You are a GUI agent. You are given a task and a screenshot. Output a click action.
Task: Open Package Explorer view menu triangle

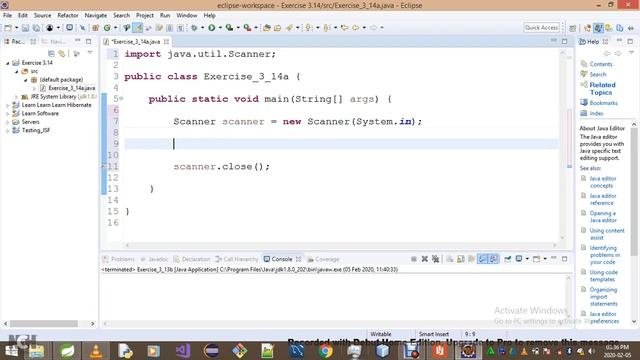90,53
